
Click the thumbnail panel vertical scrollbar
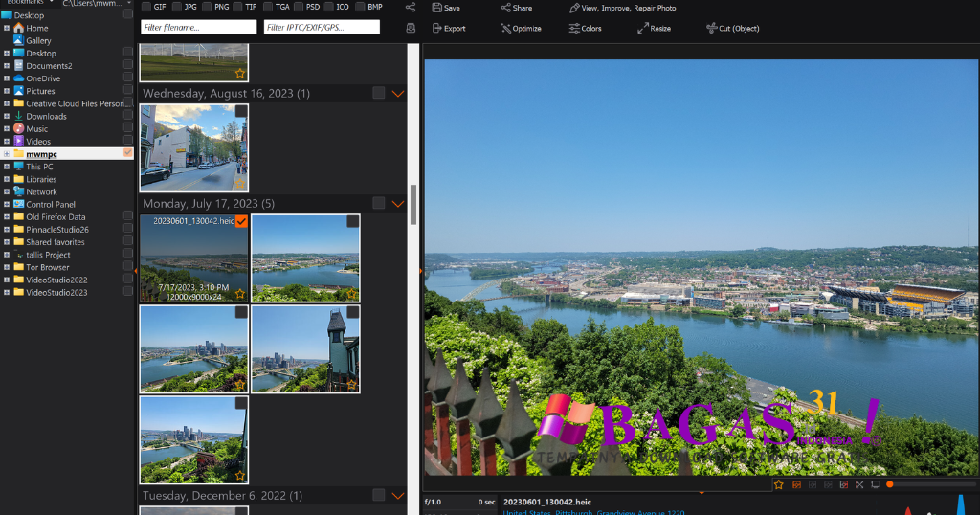pyautogui.click(x=413, y=205)
